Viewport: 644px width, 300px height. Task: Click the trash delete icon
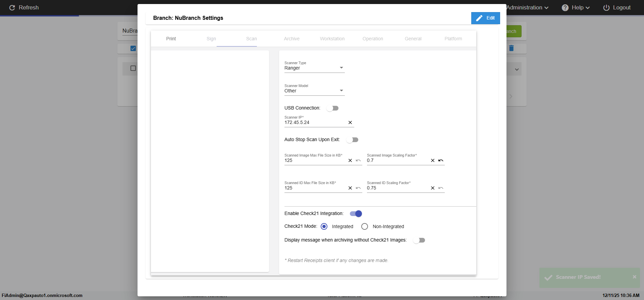[x=511, y=48]
